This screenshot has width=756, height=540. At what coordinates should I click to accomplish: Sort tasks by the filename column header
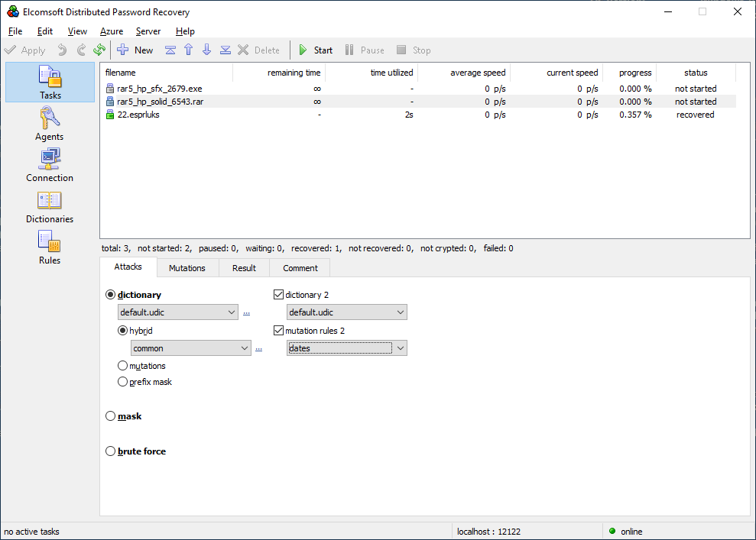pos(167,73)
